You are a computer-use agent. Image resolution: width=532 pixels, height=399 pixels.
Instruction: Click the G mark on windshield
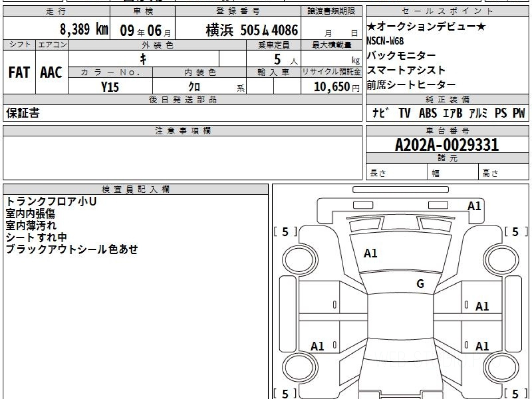tap(420, 284)
